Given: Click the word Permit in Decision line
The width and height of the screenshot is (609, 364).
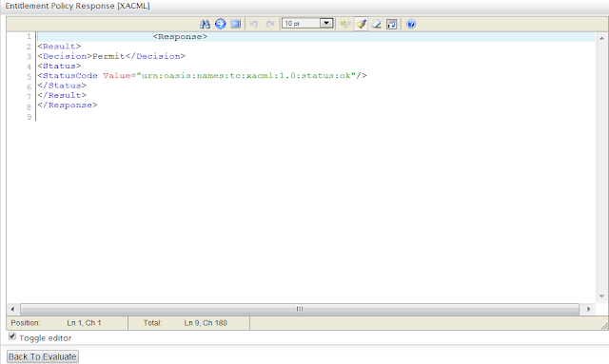Looking at the screenshot, I should click(108, 56).
